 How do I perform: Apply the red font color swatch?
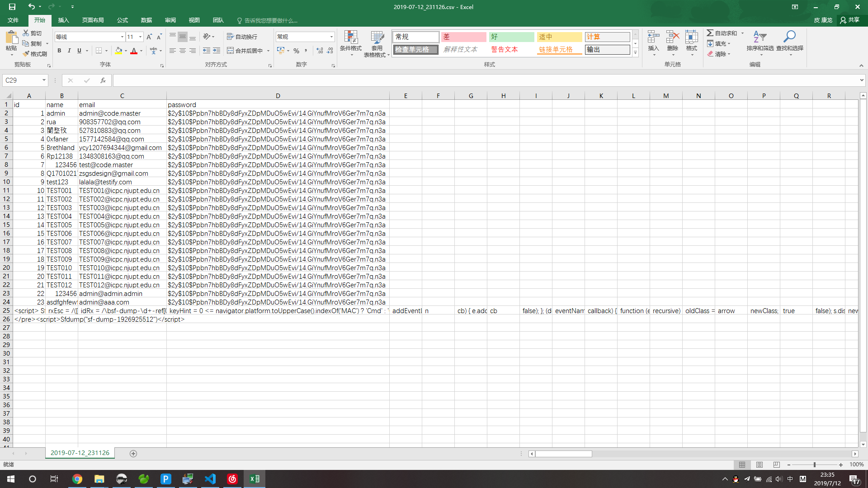[134, 51]
